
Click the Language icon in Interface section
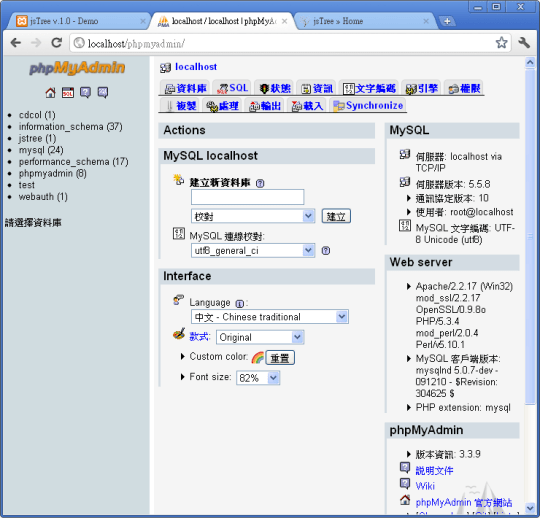(178, 300)
